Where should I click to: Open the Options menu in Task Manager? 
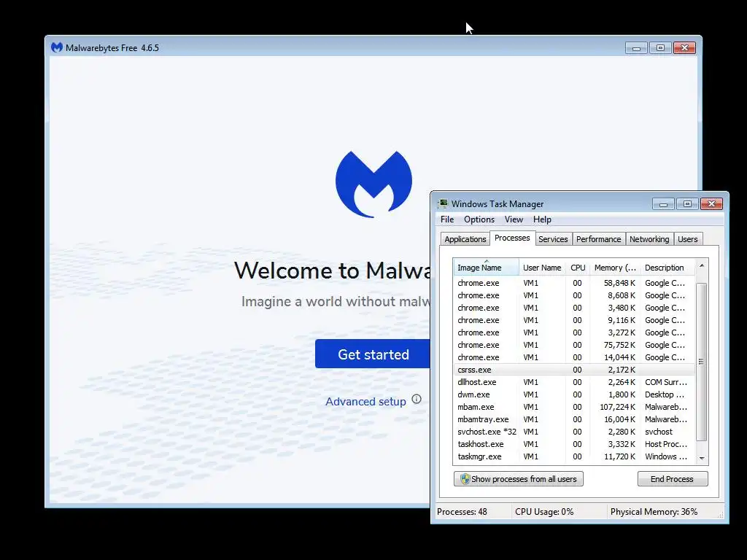(x=479, y=219)
